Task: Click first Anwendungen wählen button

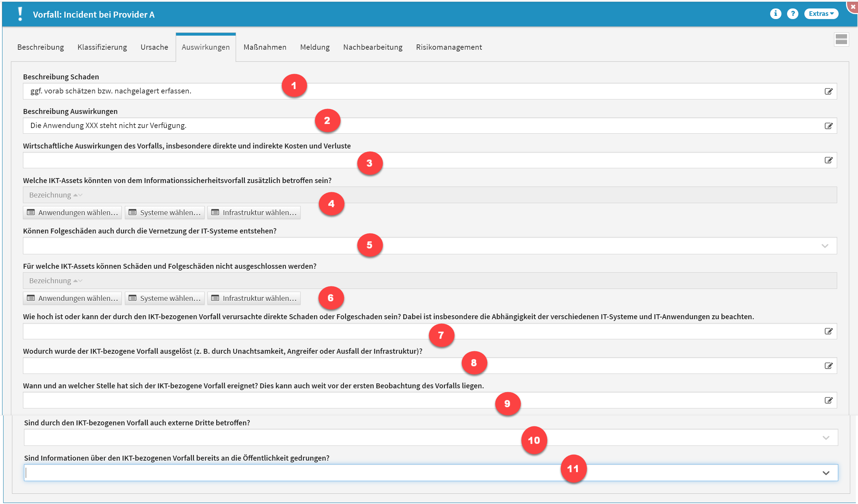Action: [x=73, y=213]
